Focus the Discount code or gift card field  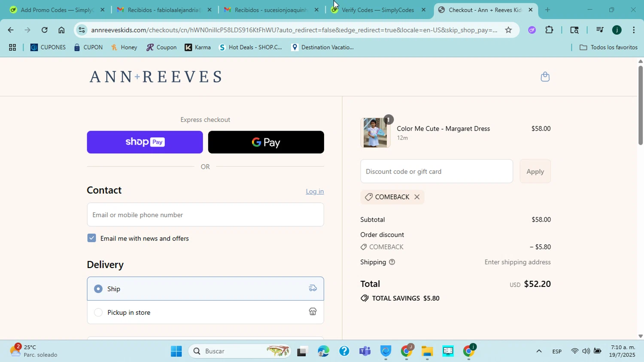click(437, 172)
